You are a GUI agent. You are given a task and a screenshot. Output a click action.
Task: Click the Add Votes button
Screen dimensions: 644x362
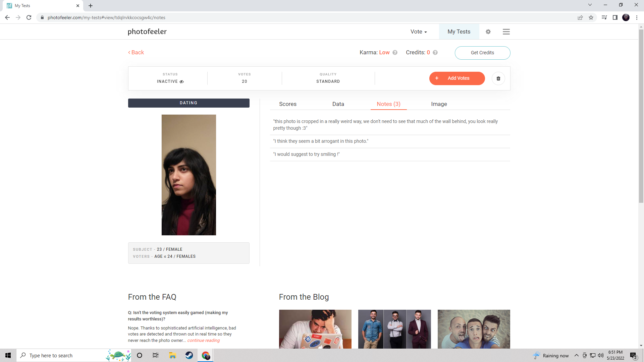coord(457,78)
